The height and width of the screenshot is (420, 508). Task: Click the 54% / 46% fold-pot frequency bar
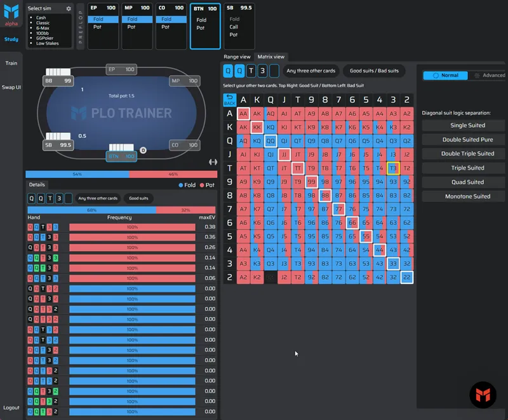(x=121, y=174)
